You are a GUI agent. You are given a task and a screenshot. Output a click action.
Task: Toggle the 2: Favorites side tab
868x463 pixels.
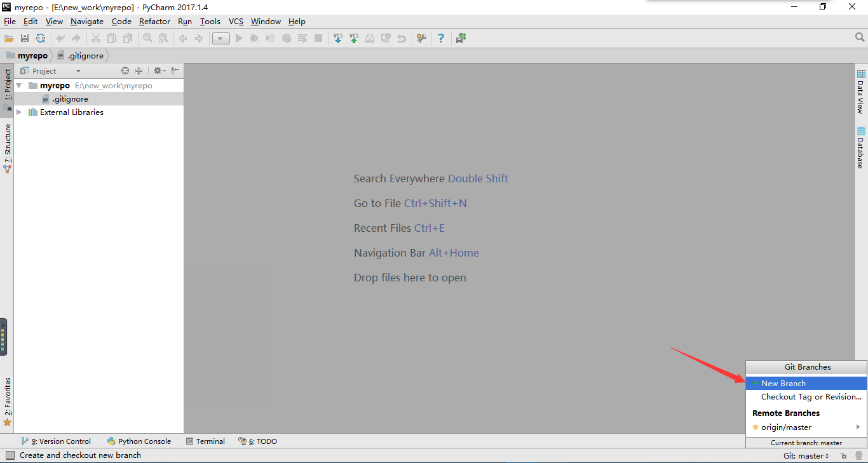pyautogui.click(x=7, y=401)
